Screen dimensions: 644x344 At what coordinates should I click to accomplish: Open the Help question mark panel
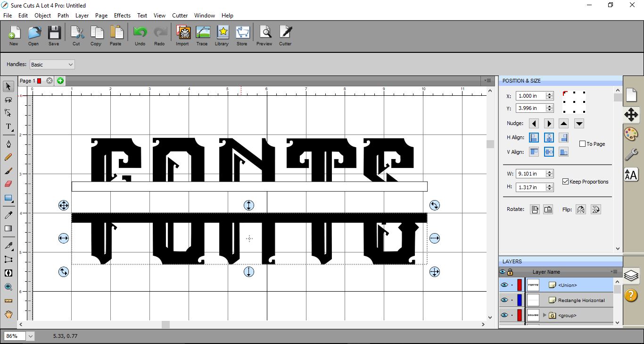631,295
